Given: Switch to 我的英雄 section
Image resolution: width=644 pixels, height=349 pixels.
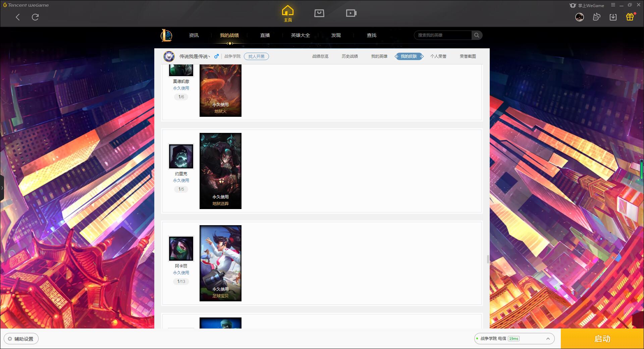Looking at the screenshot, I should click(379, 56).
